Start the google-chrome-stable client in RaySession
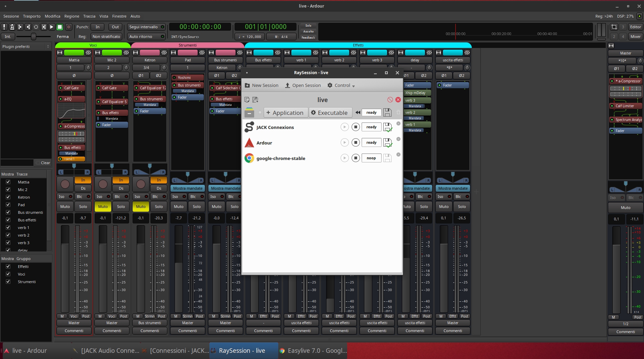 click(x=344, y=158)
